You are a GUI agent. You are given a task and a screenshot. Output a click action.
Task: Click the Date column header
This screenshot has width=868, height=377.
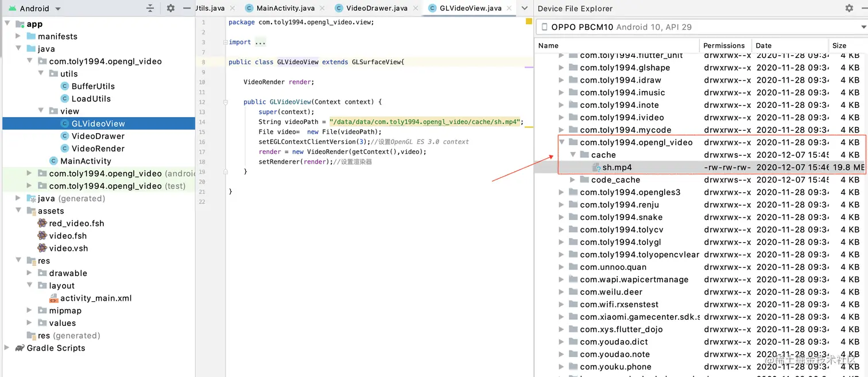tap(790, 45)
